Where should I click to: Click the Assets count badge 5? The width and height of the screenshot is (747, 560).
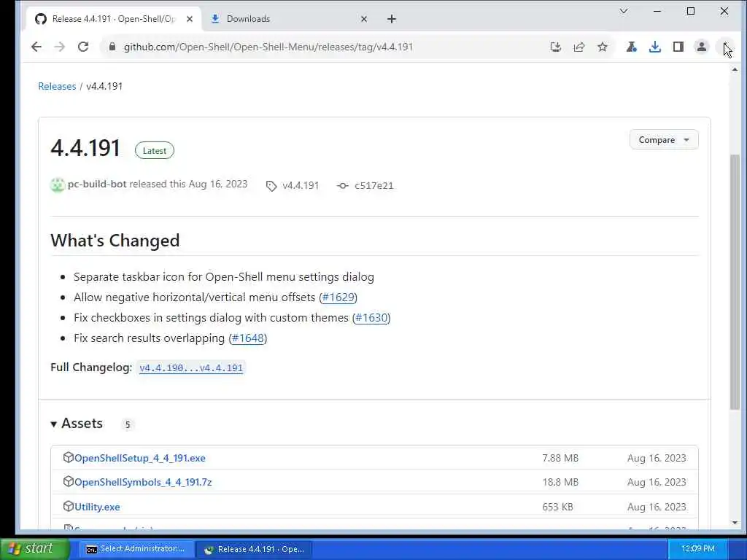click(x=127, y=425)
